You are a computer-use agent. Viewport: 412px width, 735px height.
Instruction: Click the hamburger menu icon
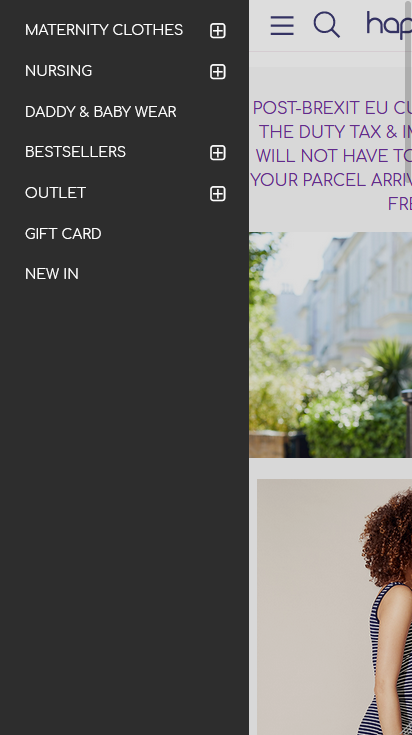(282, 25)
